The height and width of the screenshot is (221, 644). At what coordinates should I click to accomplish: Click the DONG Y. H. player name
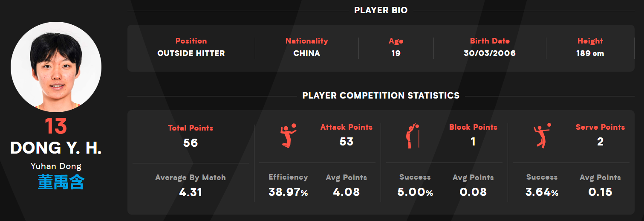56,148
